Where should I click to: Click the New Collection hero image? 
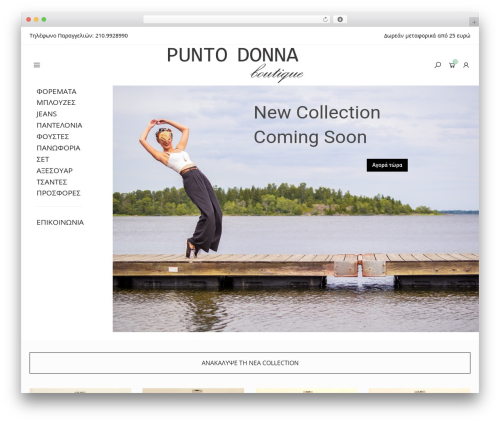(296, 209)
